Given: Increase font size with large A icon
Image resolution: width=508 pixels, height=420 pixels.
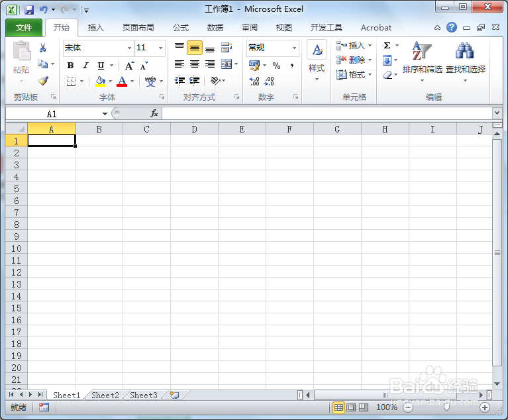Looking at the screenshot, I should click(130, 66).
